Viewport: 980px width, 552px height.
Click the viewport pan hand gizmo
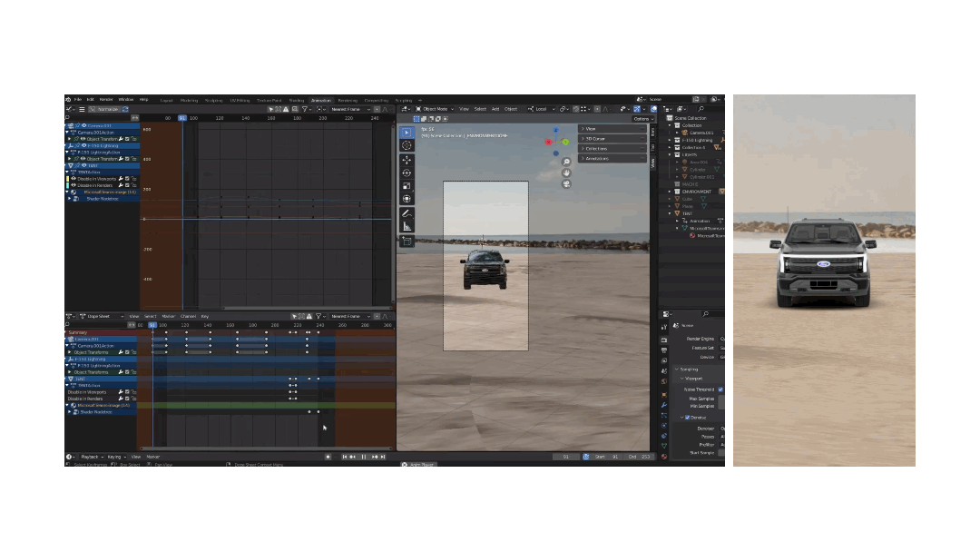click(566, 172)
